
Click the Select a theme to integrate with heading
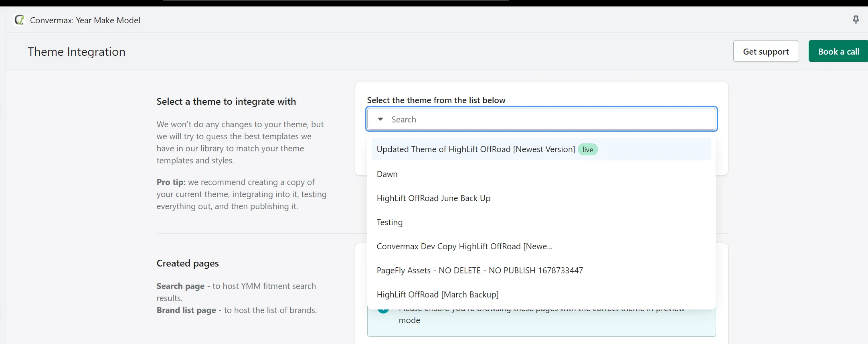[x=226, y=102]
